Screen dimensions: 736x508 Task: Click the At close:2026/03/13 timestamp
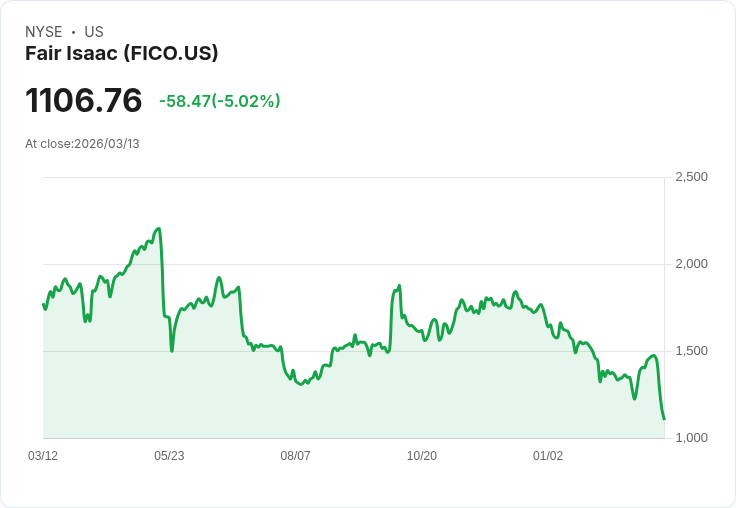tap(82, 144)
